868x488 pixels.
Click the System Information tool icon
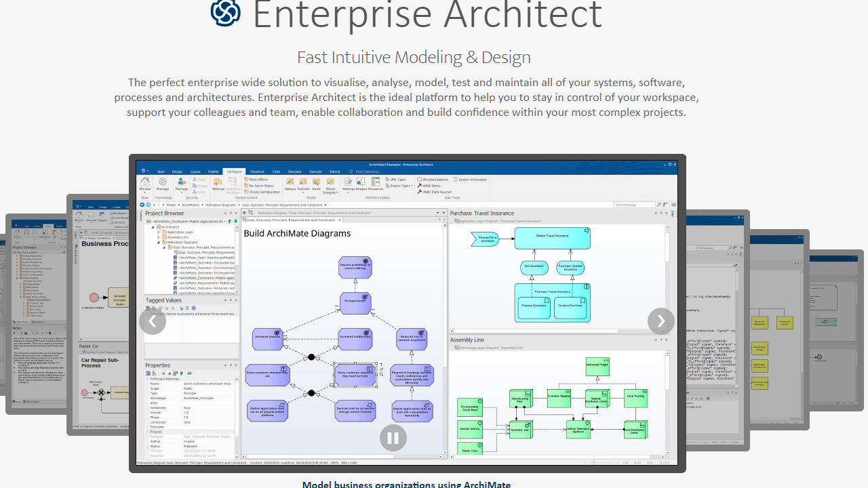click(472, 179)
